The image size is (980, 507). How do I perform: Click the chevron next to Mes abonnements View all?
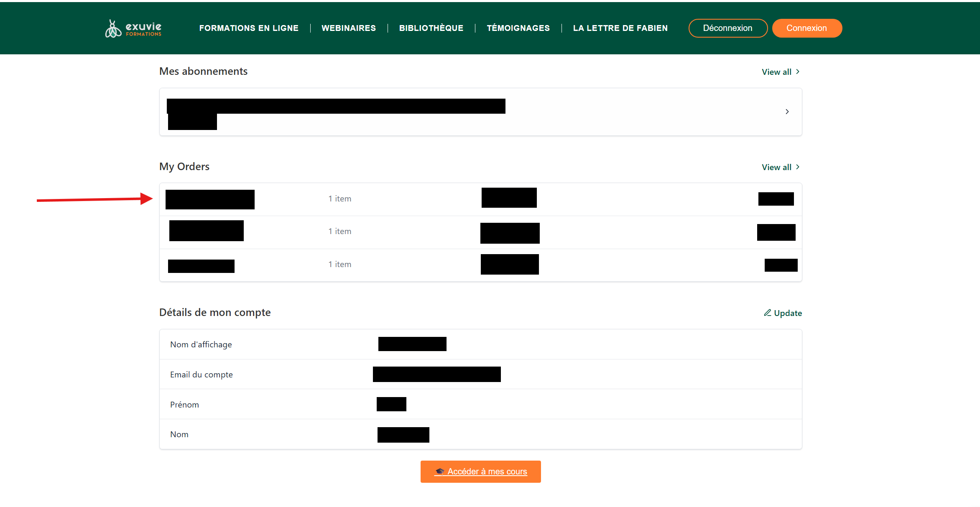[798, 71]
